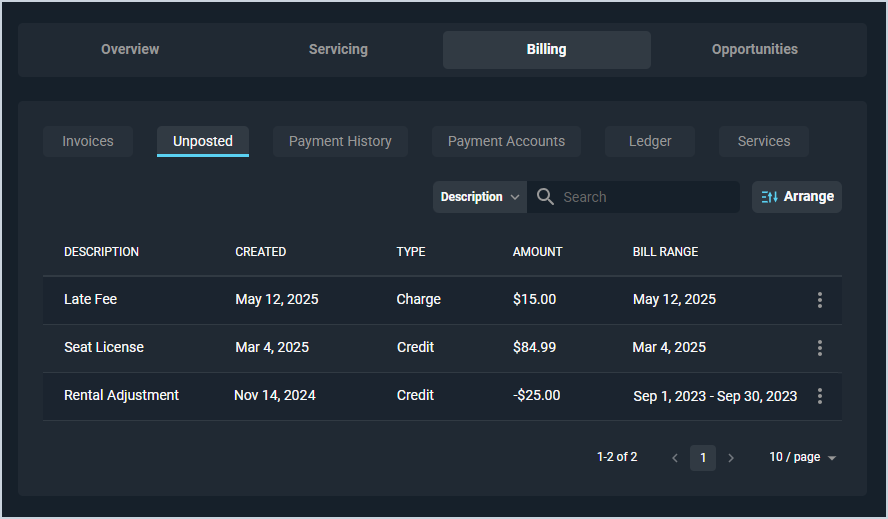This screenshot has height=519, width=888.
Task: Focus the Search input field
Action: click(645, 197)
